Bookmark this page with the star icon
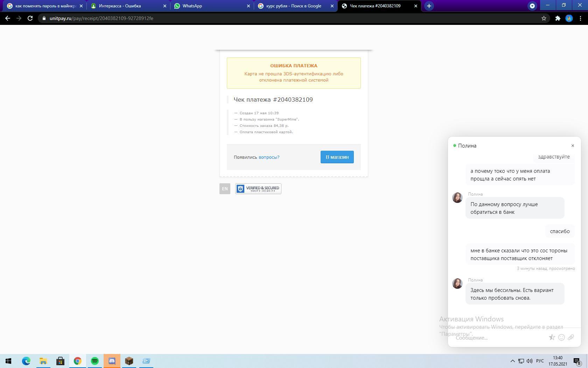The height and width of the screenshot is (368, 588). tap(544, 18)
